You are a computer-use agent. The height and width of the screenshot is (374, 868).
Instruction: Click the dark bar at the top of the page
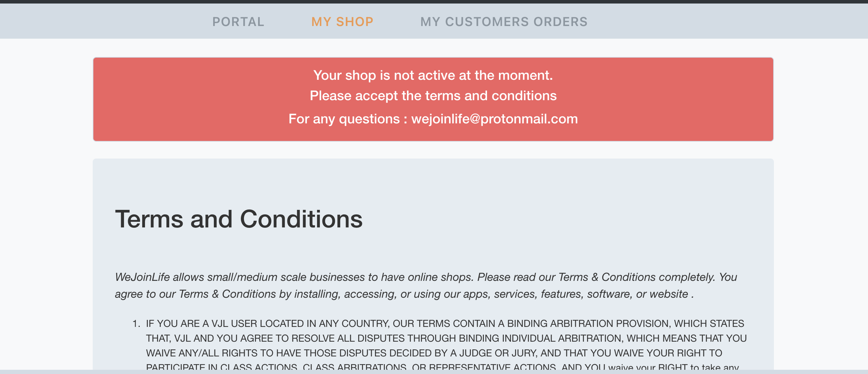point(434,1)
